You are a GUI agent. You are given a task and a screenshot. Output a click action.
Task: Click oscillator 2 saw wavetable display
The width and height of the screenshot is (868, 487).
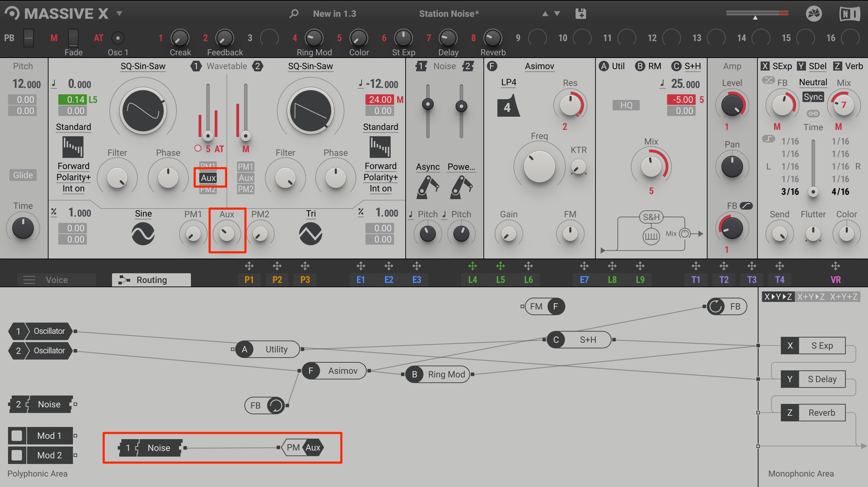(x=311, y=111)
